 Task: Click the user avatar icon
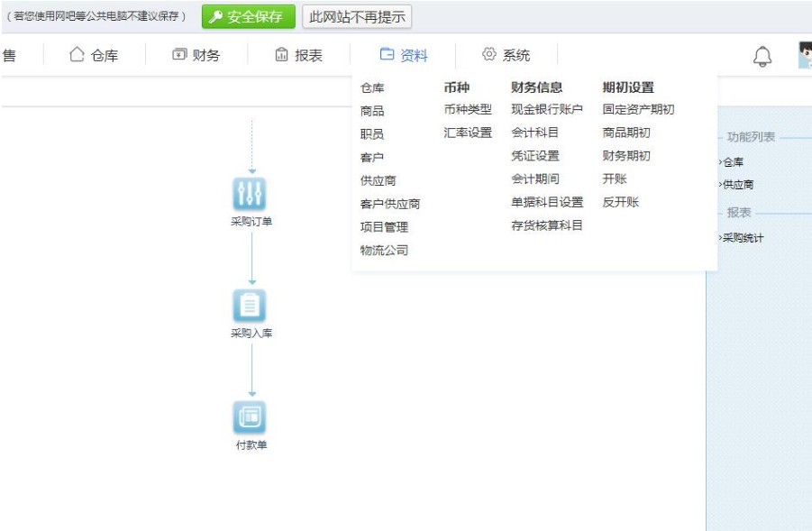pyautogui.click(x=805, y=55)
